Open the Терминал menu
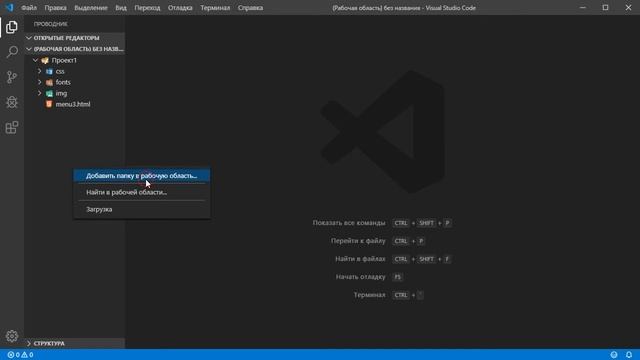 pos(215,8)
